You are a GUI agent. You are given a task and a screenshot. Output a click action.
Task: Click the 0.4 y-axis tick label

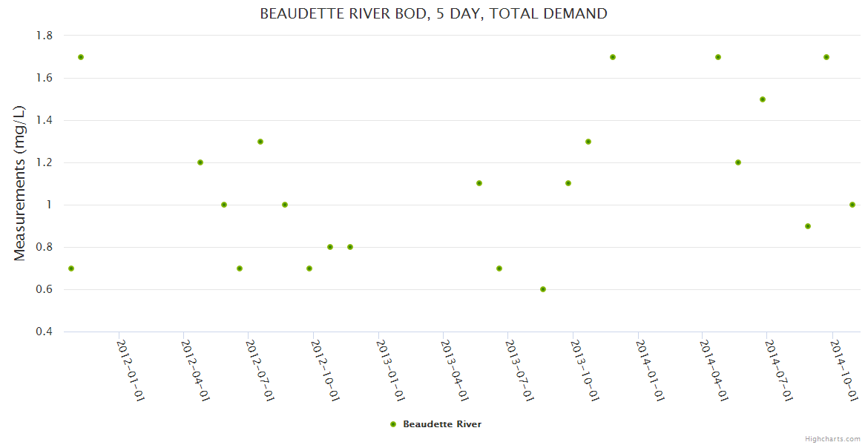click(44, 332)
